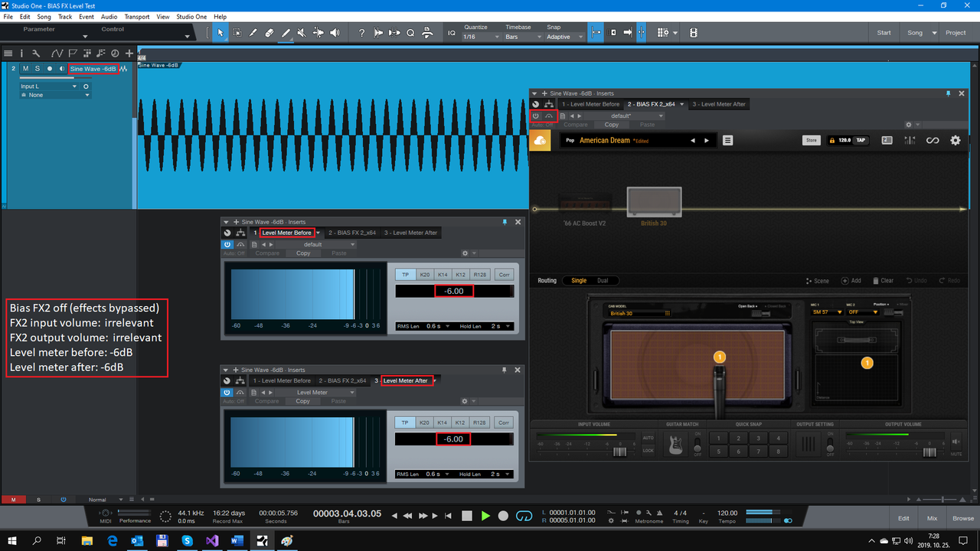Click the Store button in BIAS FX

click(811, 140)
